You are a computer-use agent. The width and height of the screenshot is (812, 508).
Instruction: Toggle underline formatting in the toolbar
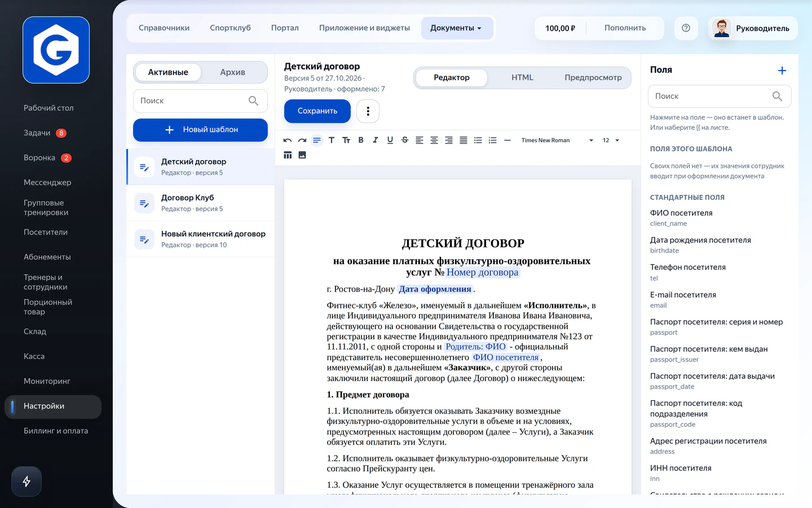[x=390, y=141]
